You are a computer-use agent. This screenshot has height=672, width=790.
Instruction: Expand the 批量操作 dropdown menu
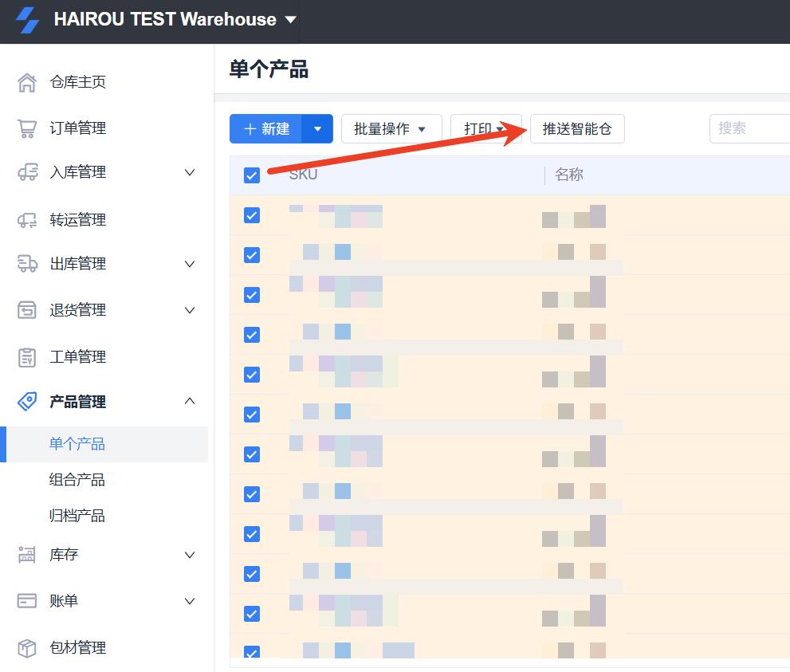[x=391, y=129]
